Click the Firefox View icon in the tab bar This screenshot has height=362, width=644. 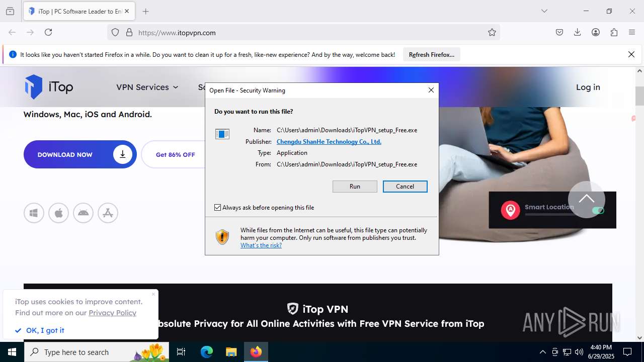click(10, 11)
